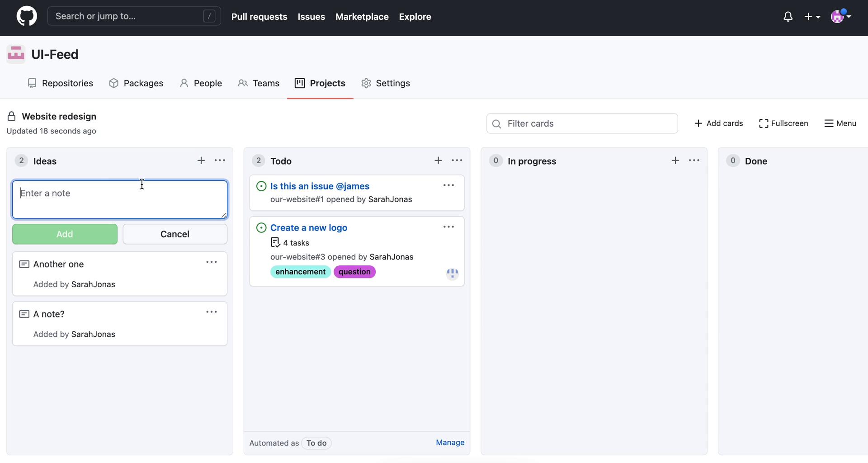
Task: Click the Add note button
Action: pos(65,234)
